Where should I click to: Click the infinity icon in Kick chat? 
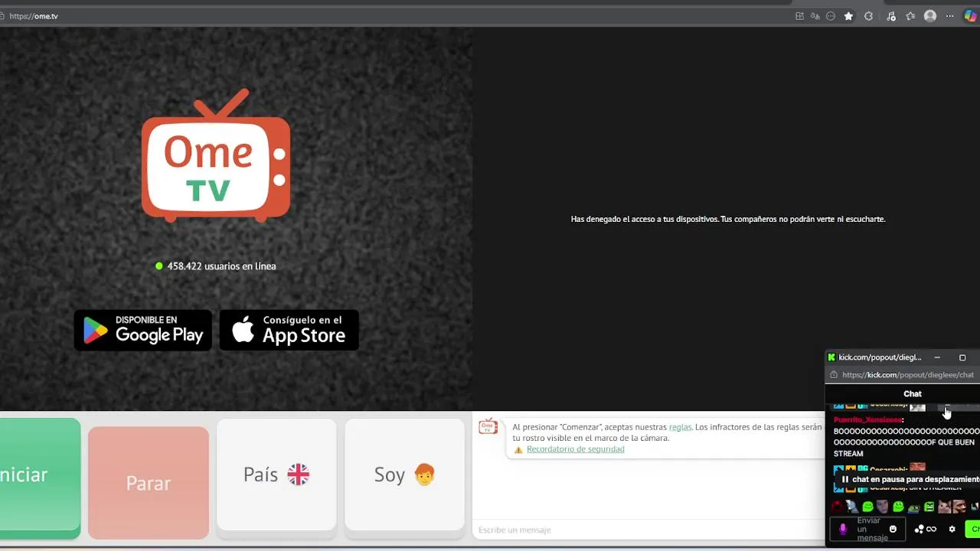pos(932,529)
